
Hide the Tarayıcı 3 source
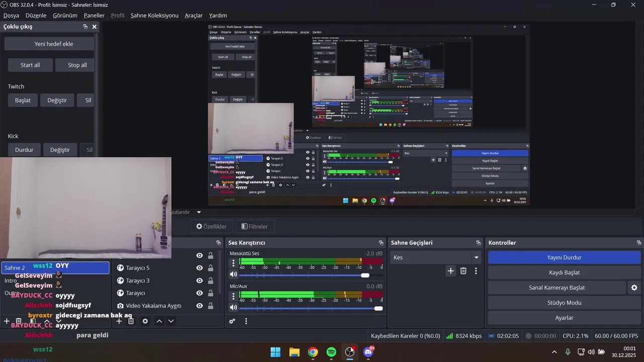[x=200, y=281]
